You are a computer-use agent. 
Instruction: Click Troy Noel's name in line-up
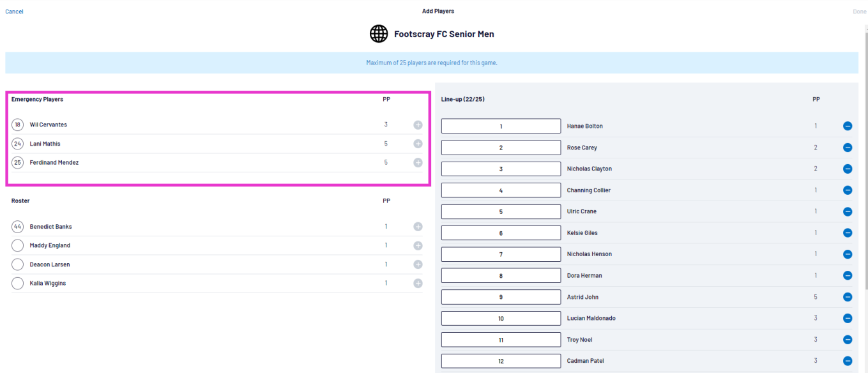tap(580, 340)
